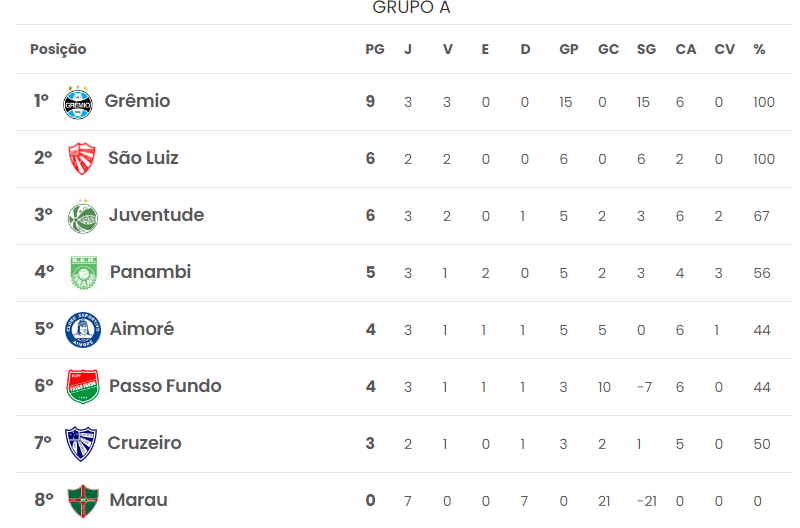The width and height of the screenshot is (800, 528).
Task: Click the SG column header
Action: [646, 49]
